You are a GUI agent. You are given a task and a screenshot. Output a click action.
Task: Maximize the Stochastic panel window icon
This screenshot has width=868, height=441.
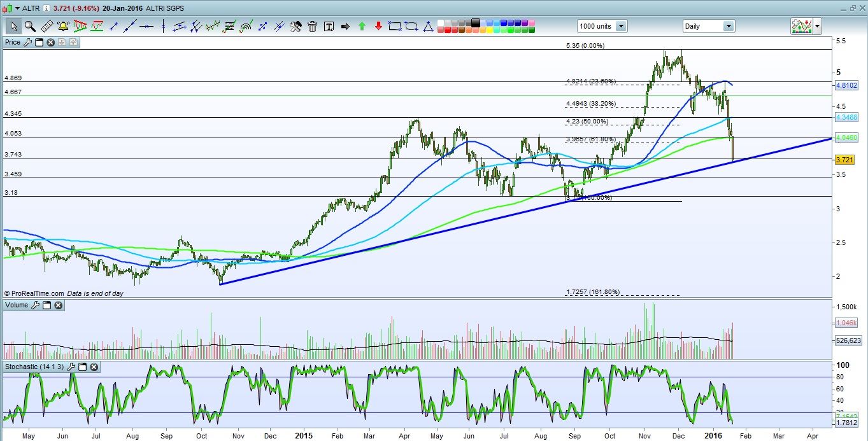82,367
